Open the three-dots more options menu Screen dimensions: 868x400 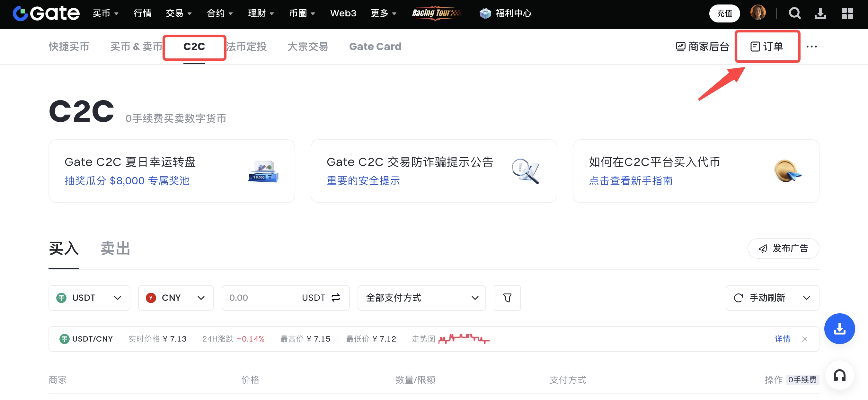[811, 47]
